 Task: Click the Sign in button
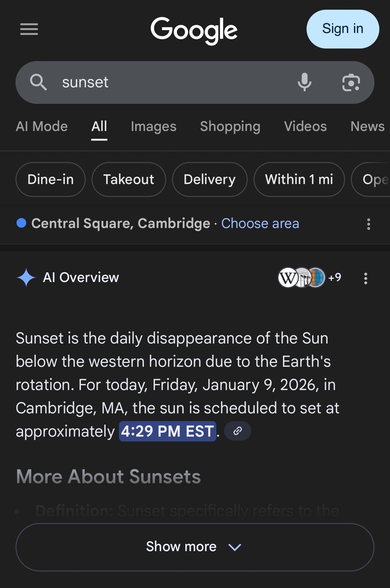342,29
